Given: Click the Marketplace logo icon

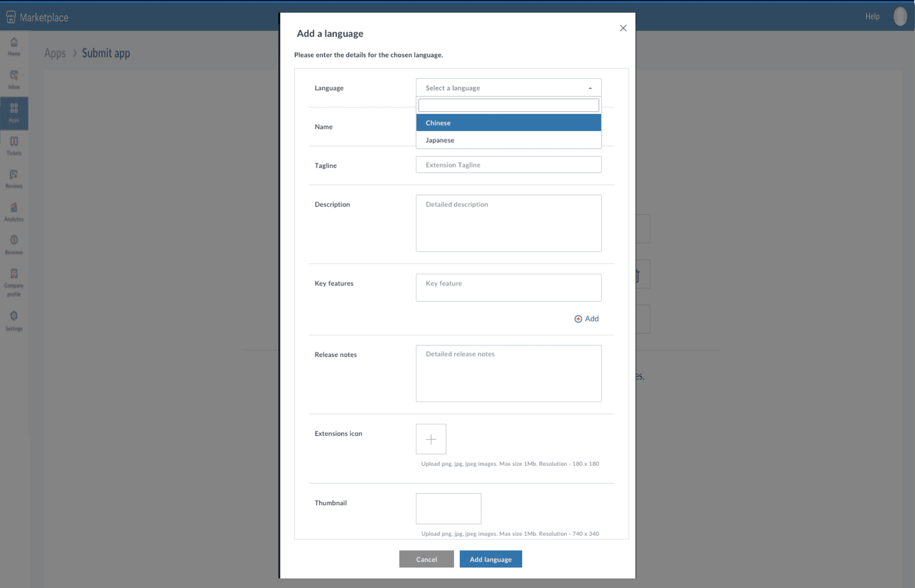Looking at the screenshot, I should 11,17.
